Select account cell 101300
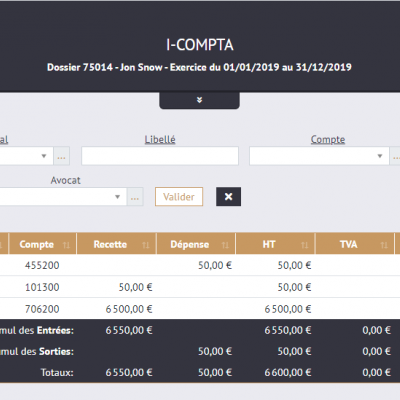Viewport: 400px width, 400px height. (x=42, y=287)
